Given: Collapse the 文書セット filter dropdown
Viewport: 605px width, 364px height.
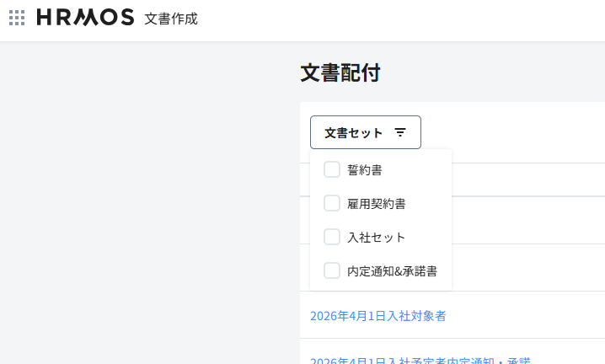Looking at the screenshot, I should (x=365, y=132).
